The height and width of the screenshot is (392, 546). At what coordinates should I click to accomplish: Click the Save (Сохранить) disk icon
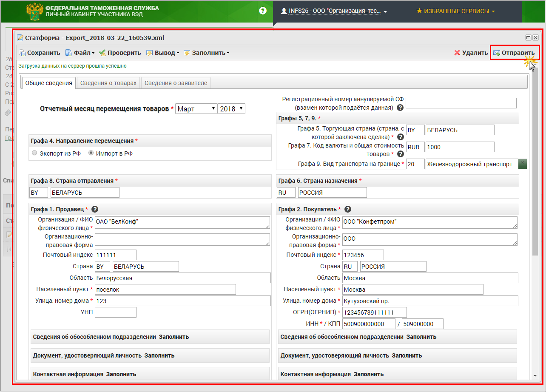pyautogui.click(x=22, y=53)
